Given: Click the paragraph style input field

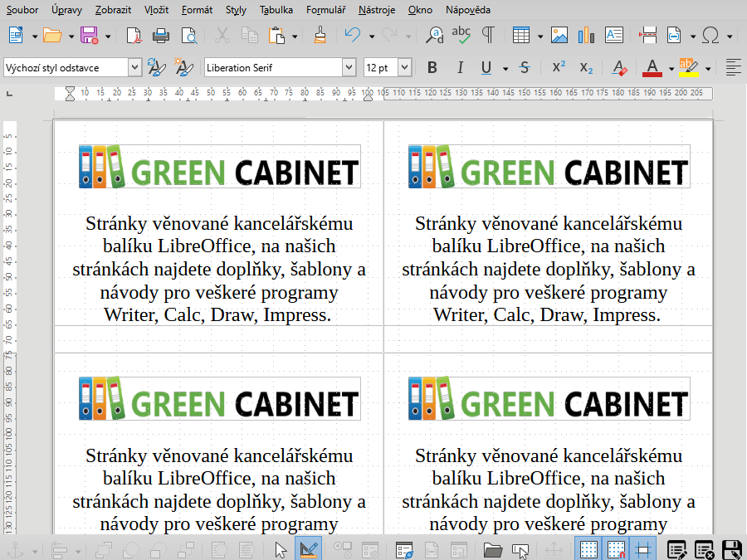Looking at the screenshot, I should (x=66, y=68).
